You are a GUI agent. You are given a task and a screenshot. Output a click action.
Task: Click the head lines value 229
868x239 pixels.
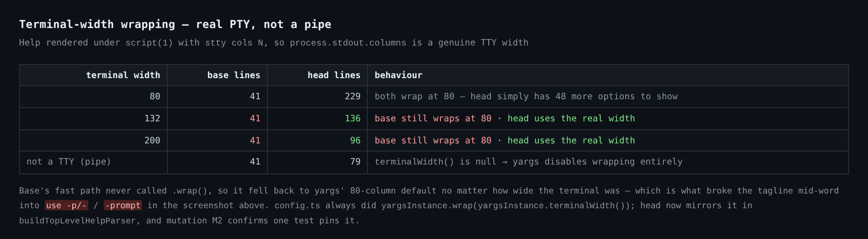tap(353, 97)
